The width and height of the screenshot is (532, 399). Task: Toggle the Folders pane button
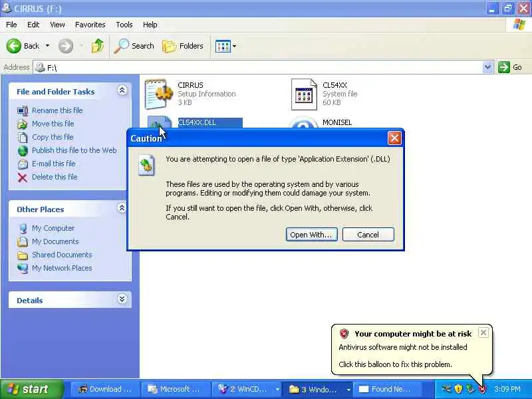[x=182, y=46]
